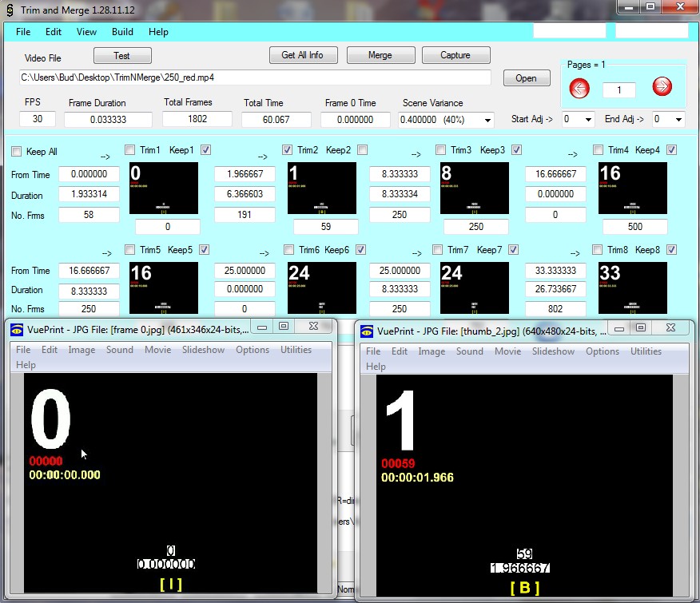Click the video file path field
This screenshot has width=700, height=603.
click(255, 77)
